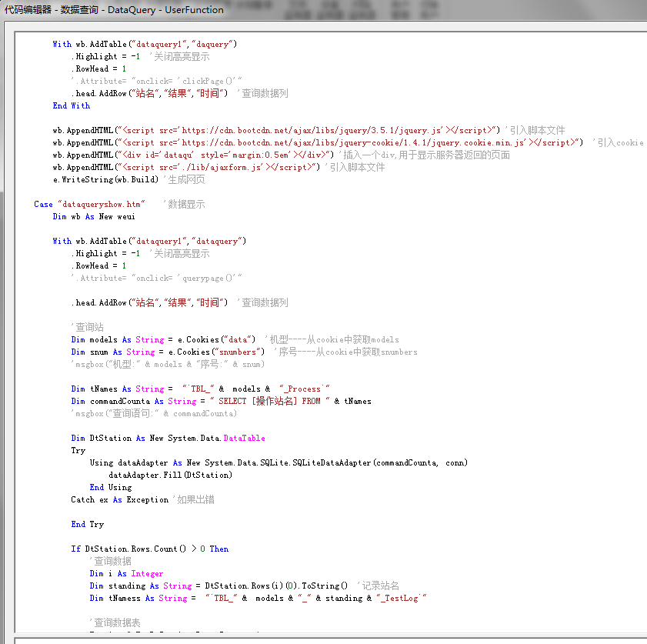Click the Dim tNames As String line

pos(200,389)
